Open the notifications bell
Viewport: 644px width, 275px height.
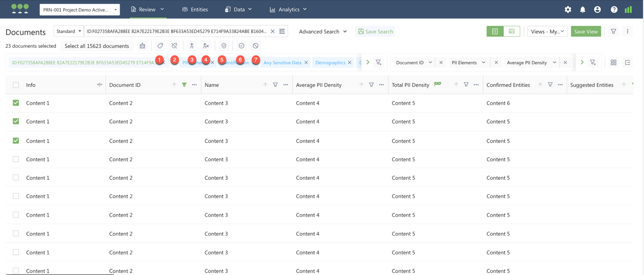tap(582, 9)
